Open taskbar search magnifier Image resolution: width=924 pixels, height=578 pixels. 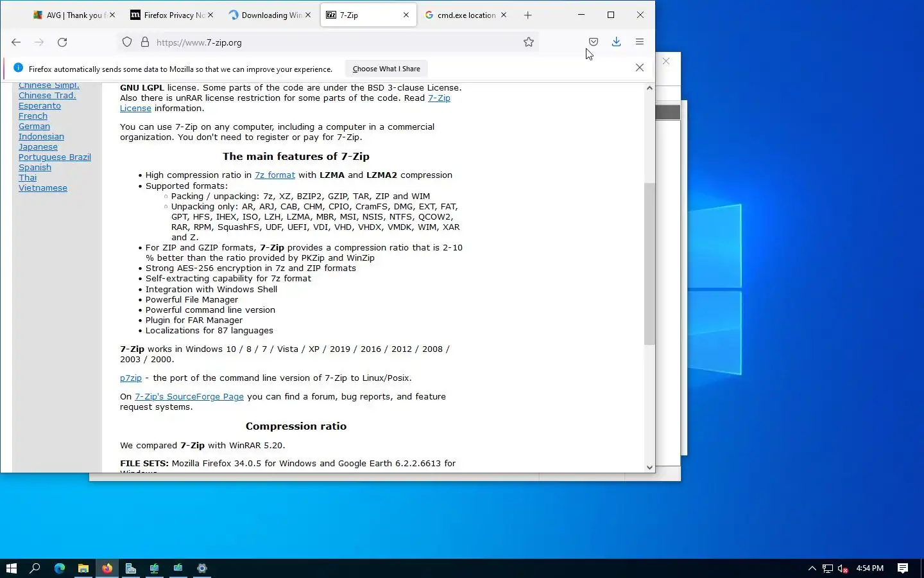coord(35,568)
